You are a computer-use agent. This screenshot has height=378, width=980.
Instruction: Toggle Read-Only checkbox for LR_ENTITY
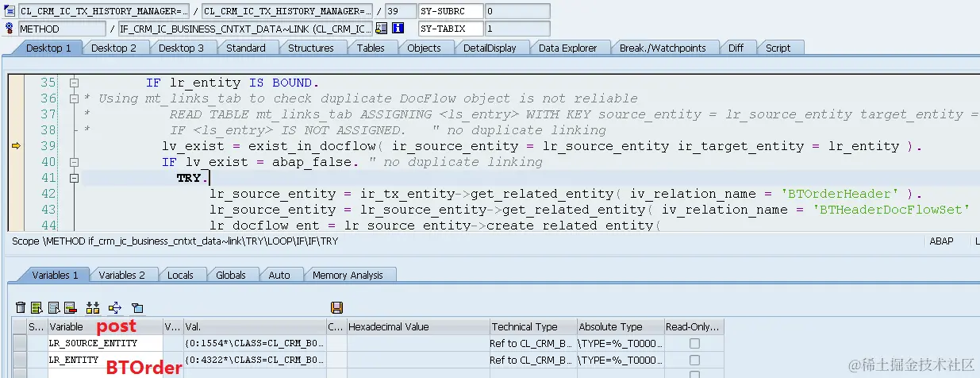pyautogui.click(x=694, y=360)
